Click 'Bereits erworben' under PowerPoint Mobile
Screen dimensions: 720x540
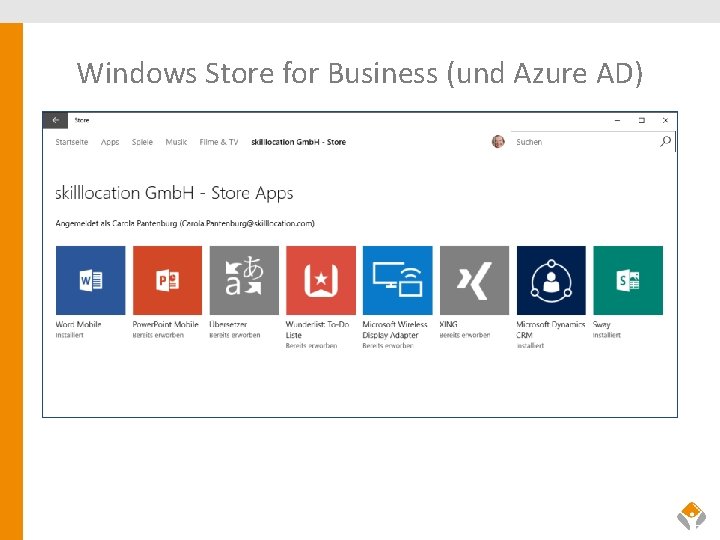coord(158,335)
